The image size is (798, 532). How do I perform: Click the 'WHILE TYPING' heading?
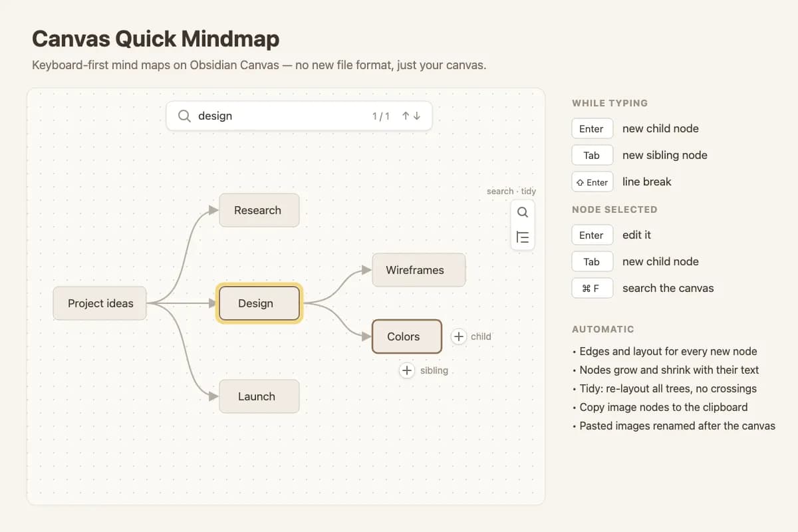pyautogui.click(x=610, y=103)
